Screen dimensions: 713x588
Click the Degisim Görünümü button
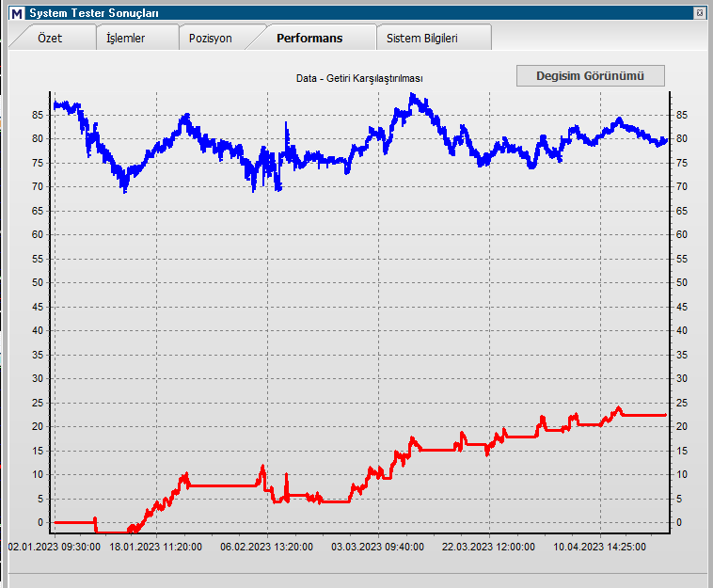[x=590, y=76]
